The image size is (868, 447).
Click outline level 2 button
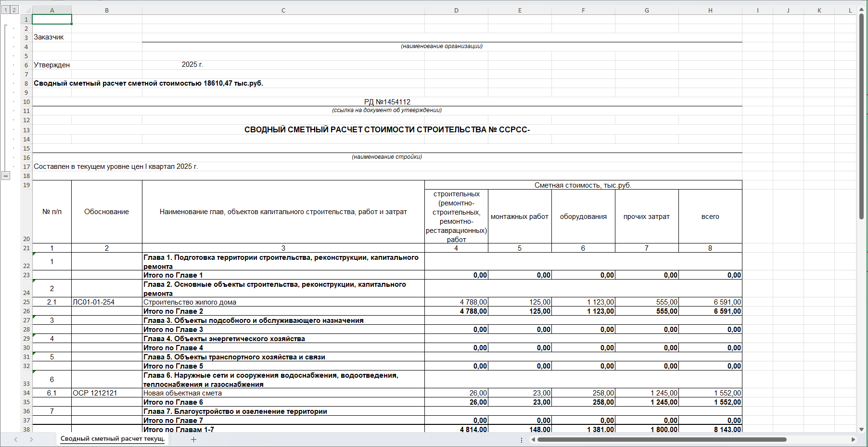coord(13,9)
